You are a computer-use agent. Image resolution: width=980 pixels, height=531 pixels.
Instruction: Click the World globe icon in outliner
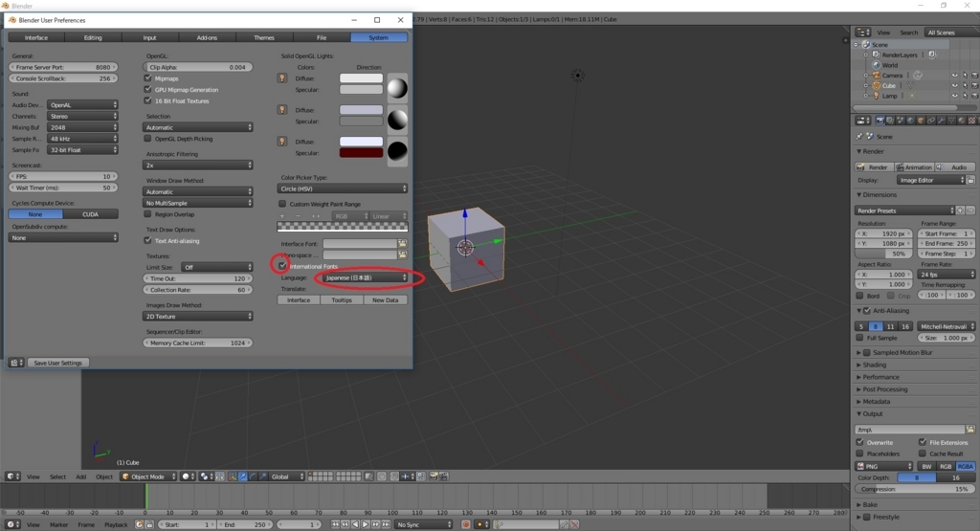877,65
